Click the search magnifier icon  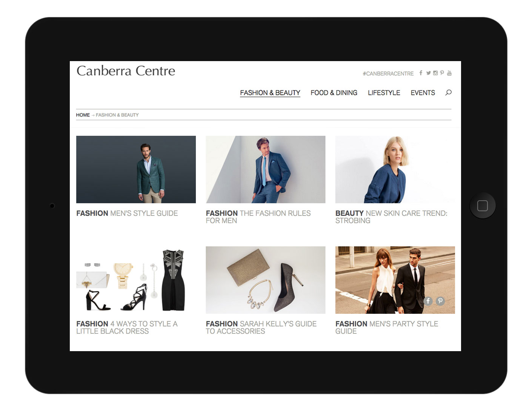click(448, 92)
